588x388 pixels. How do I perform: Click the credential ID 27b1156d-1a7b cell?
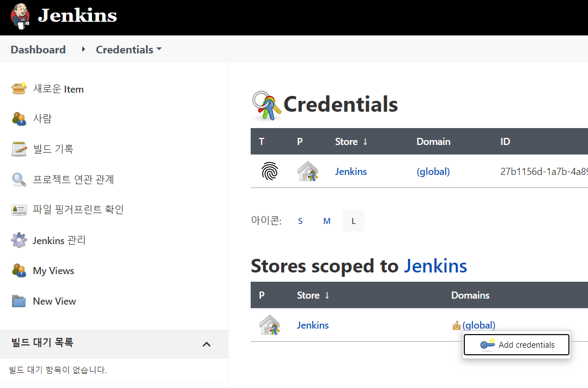[544, 171]
